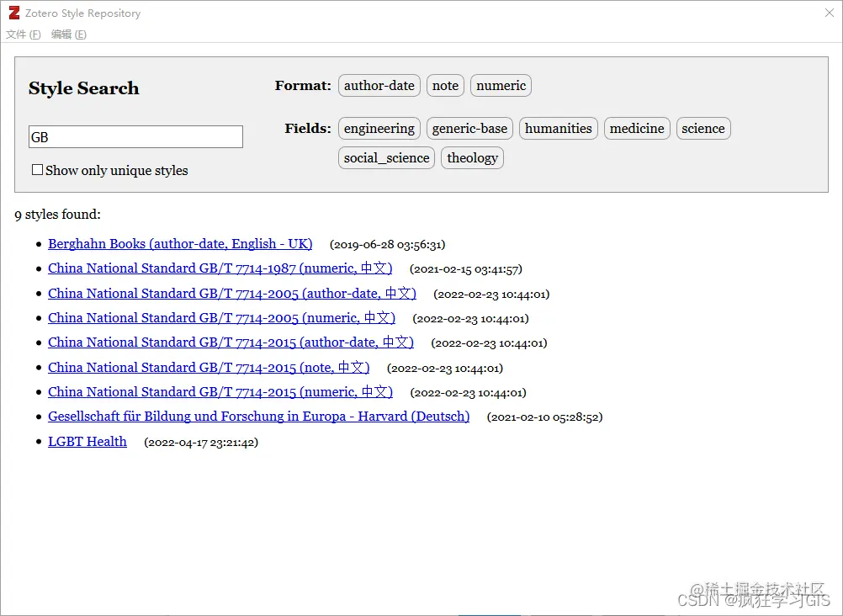Click the date (2019-06-28 03:56:31)
The height and width of the screenshot is (616, 843).
(388, 245)
